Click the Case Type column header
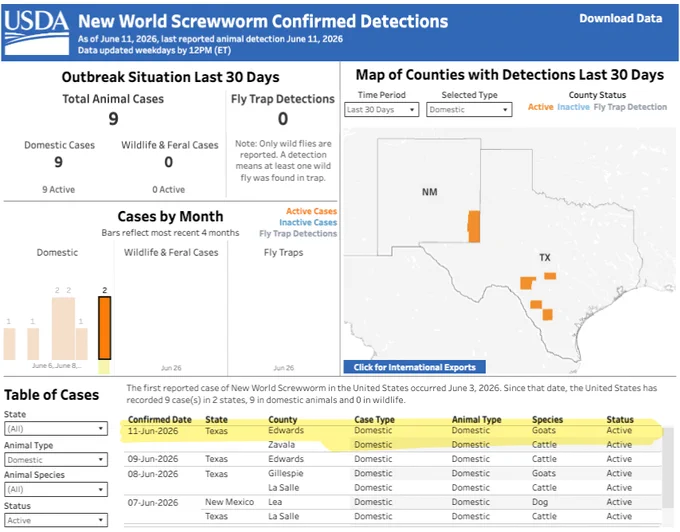Screen dimensions: 680x532 coord(374,420)
